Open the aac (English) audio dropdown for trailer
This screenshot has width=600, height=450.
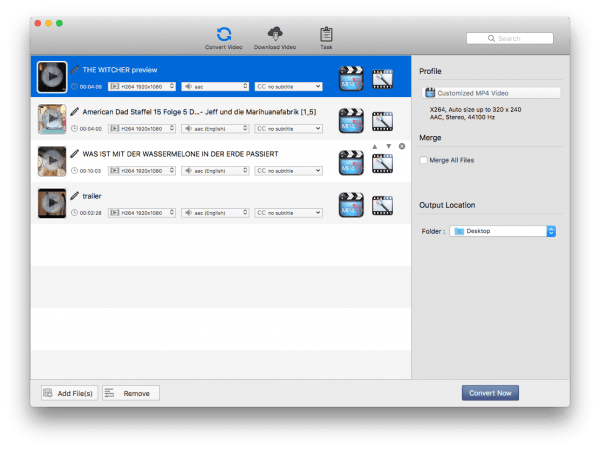(214, 212)
